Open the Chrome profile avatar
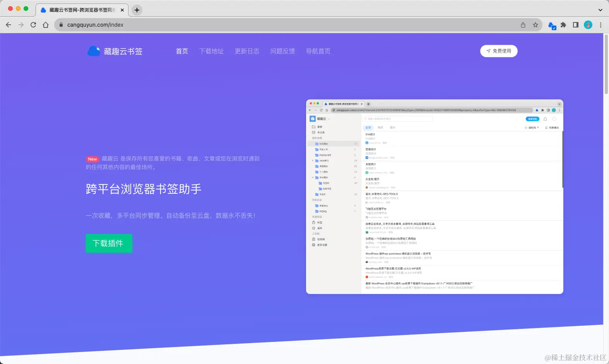This screenshot has height=364, width=609. coord(588,25)
